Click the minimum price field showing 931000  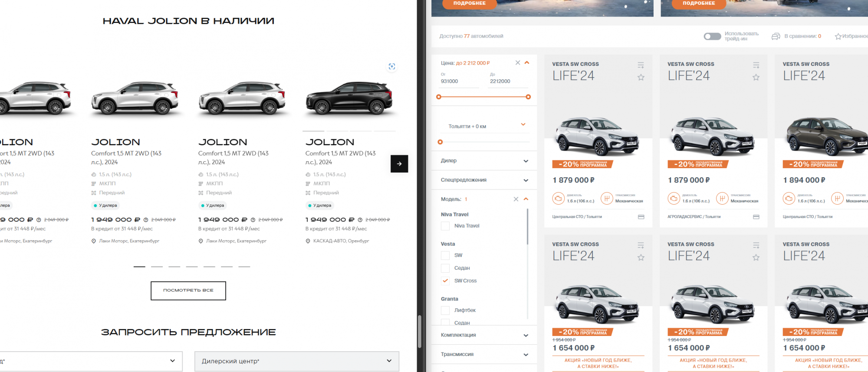pyautogui.click(x=459, y=82)
